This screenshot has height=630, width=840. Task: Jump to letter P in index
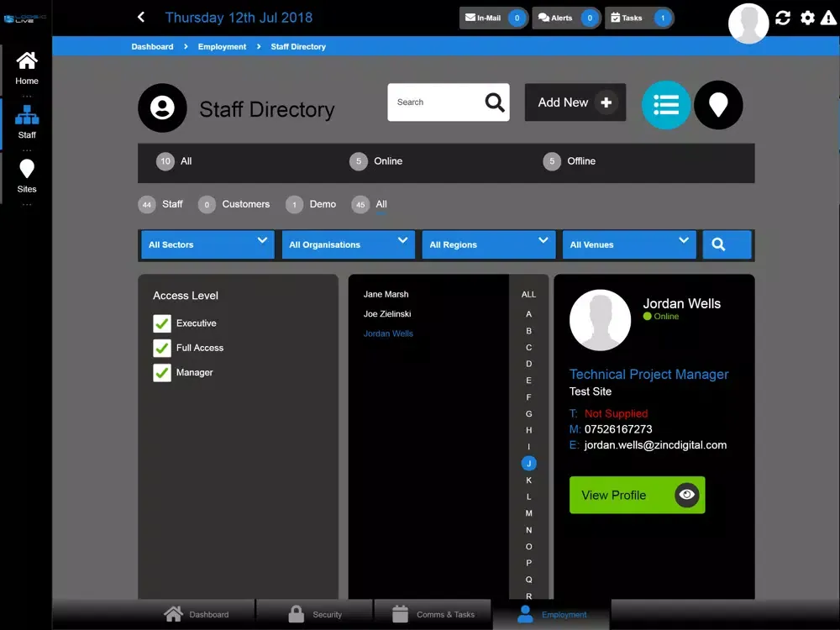point(528,563)
